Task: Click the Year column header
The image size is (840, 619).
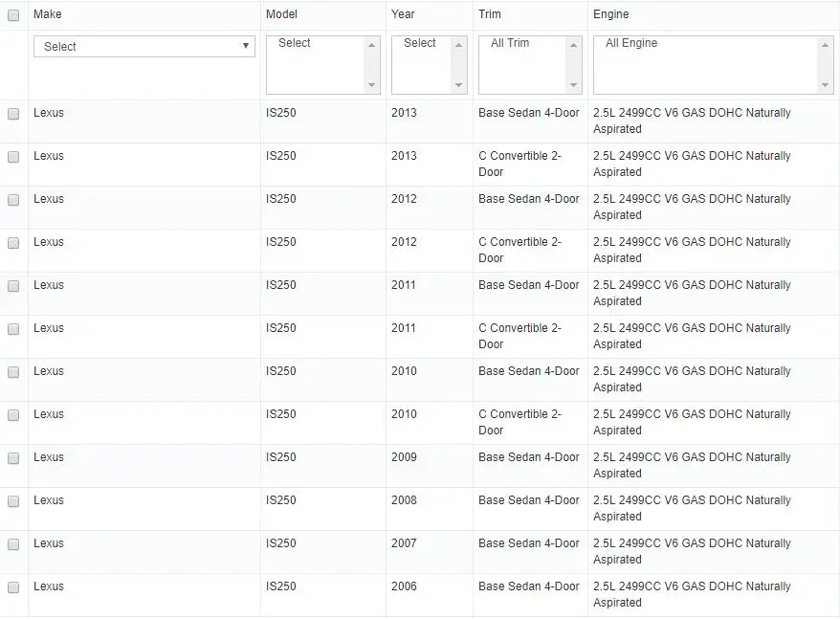Action: (x=403, y=14)
